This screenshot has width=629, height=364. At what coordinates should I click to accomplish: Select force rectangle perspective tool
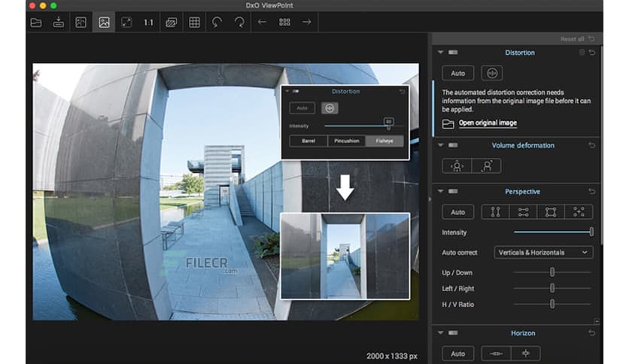point(551,212)
